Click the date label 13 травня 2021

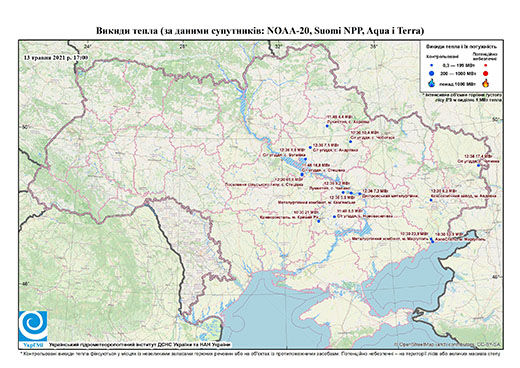click(x=56, y=57)
